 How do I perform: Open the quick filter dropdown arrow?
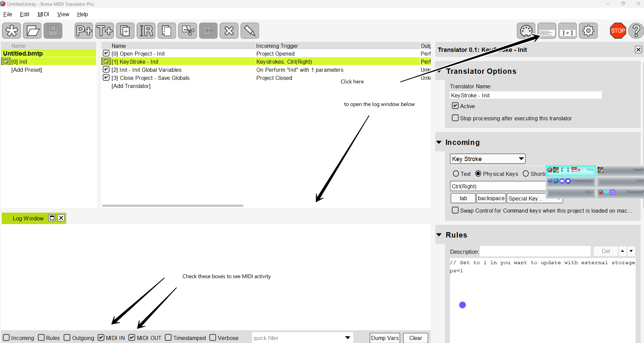pyautogui.click(x=347, y=338)
